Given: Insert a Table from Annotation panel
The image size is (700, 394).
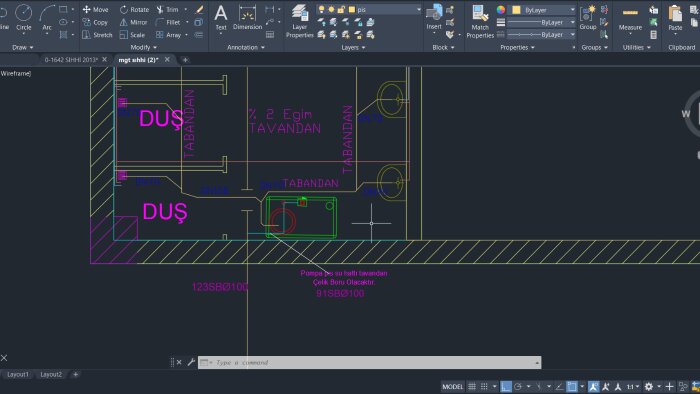Looking at the screenshot, I should 270,34.
